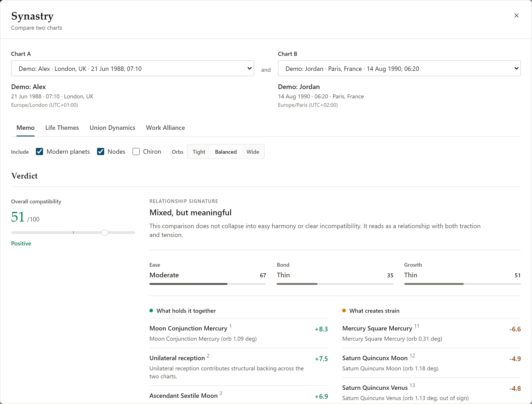This screenshot has width=532, height=404.
Task: Open footnote 1 on Moon Conjunction Mercury
Action: 231,326
